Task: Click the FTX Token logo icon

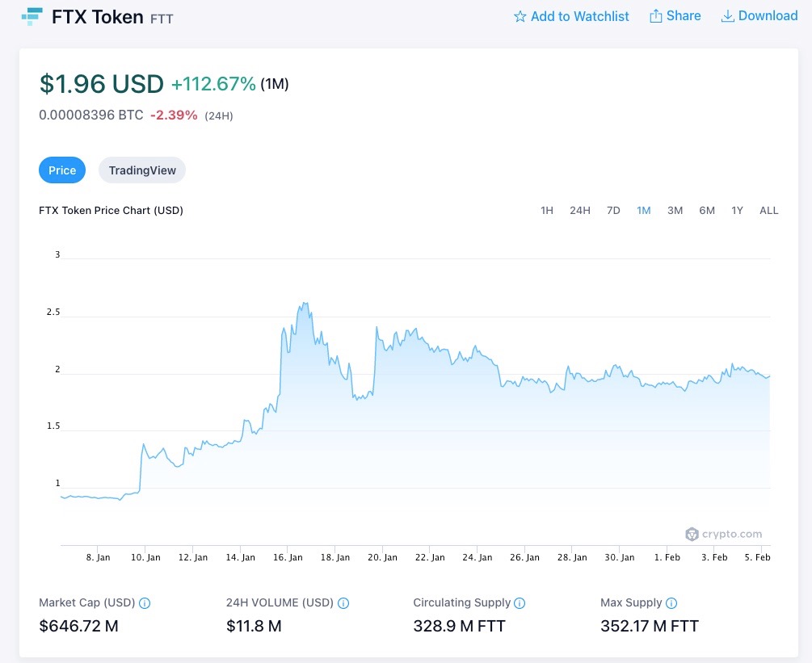Action: coord(32,17)
